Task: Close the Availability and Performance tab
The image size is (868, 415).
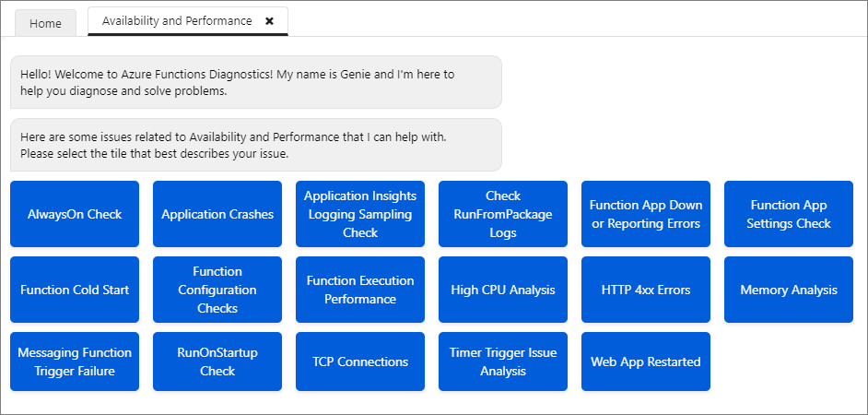Action: click(x=269, y=21)
